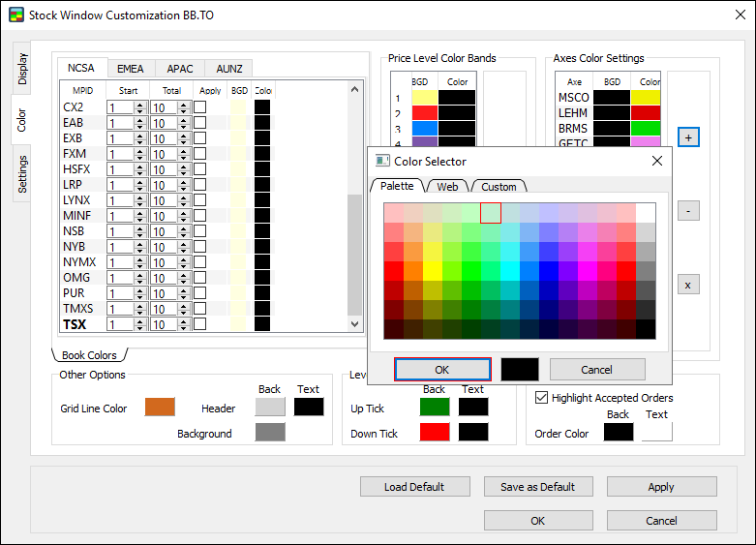The height and width of the screenshot is (545, 756).
Task: Click the Start input field for LYNX
Action: (120, 200)
